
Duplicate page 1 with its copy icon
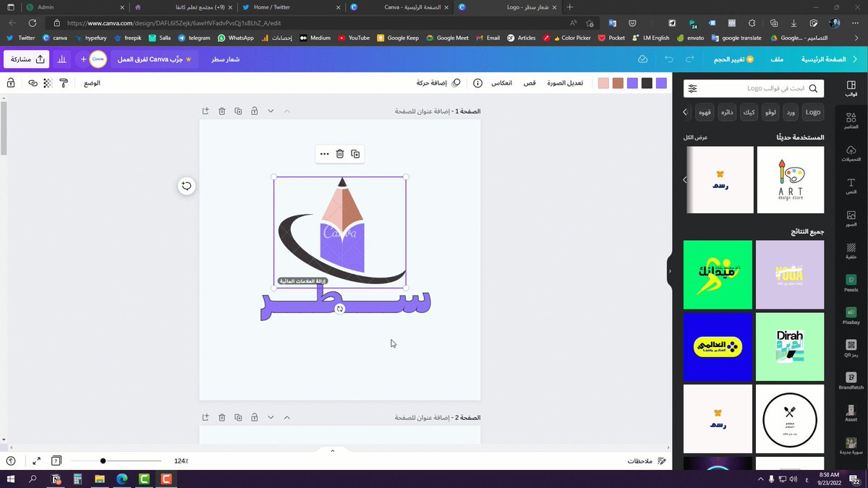(238, 111)
